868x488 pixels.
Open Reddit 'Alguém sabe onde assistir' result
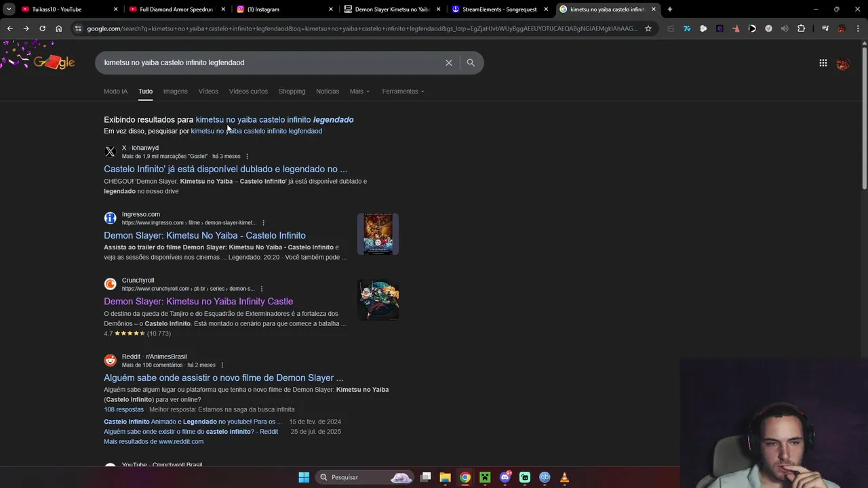pyautogui.click(x=224, y=378)
